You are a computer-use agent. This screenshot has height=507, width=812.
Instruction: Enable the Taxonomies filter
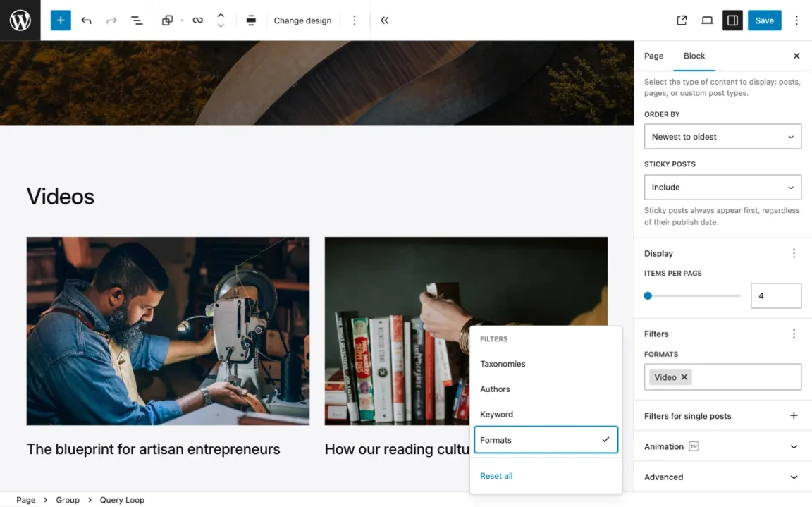503,364
